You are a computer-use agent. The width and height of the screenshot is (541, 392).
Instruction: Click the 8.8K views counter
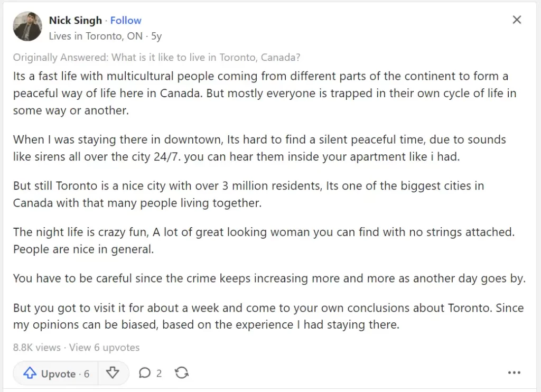[36, 348]
